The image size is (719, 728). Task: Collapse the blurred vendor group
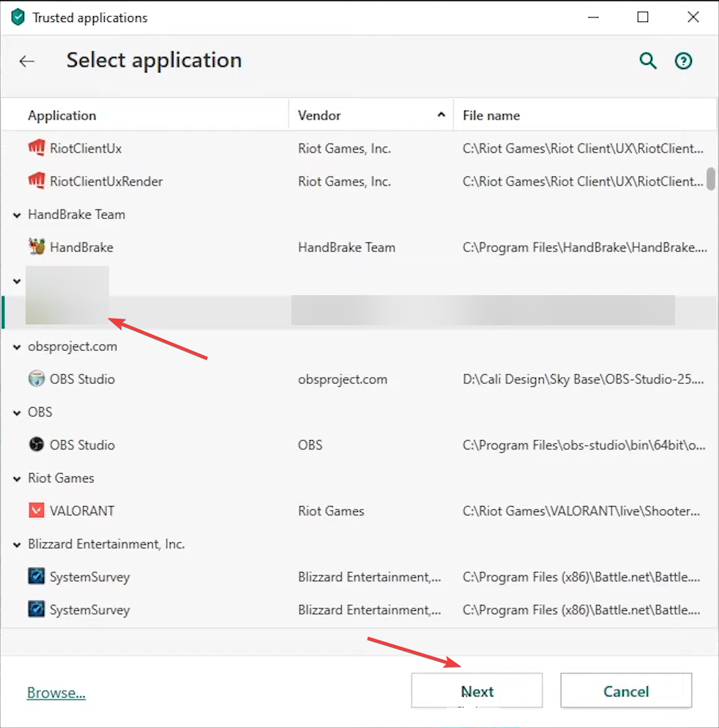click(x=17, y=281)
